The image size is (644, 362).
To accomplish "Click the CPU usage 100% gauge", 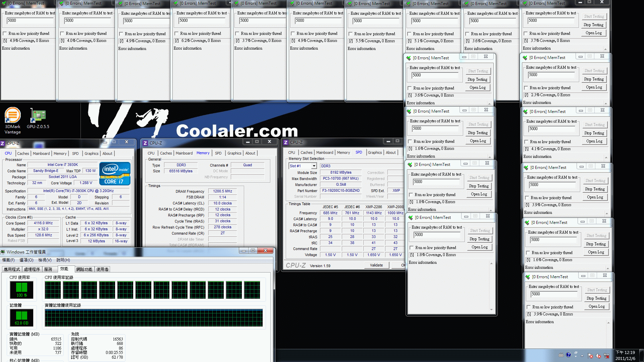I will 21,290.
